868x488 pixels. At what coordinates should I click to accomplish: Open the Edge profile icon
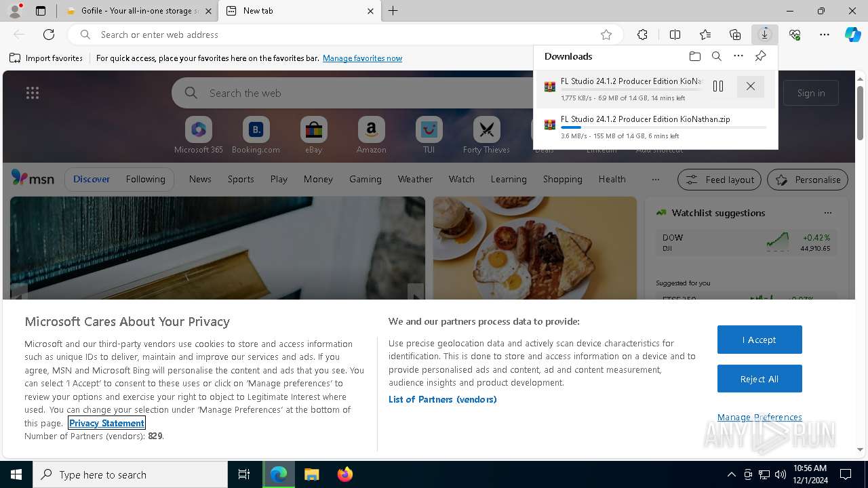(x=15, y=11)
